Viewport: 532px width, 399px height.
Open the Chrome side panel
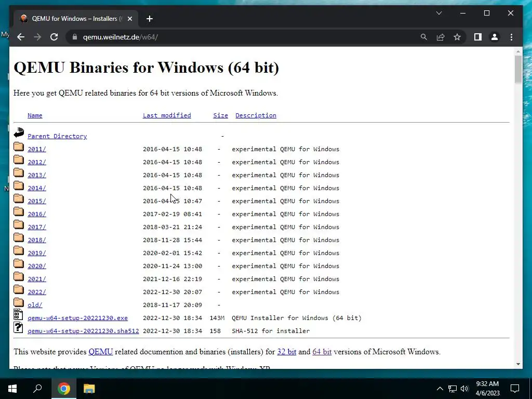pos(478,37)
